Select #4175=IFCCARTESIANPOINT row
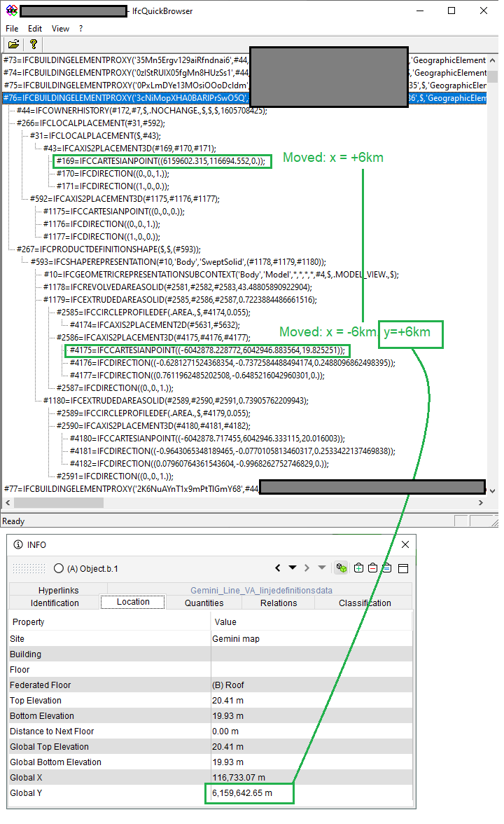Image resolution: width=504 pixels, height=824 pixels. pos(207,350)
